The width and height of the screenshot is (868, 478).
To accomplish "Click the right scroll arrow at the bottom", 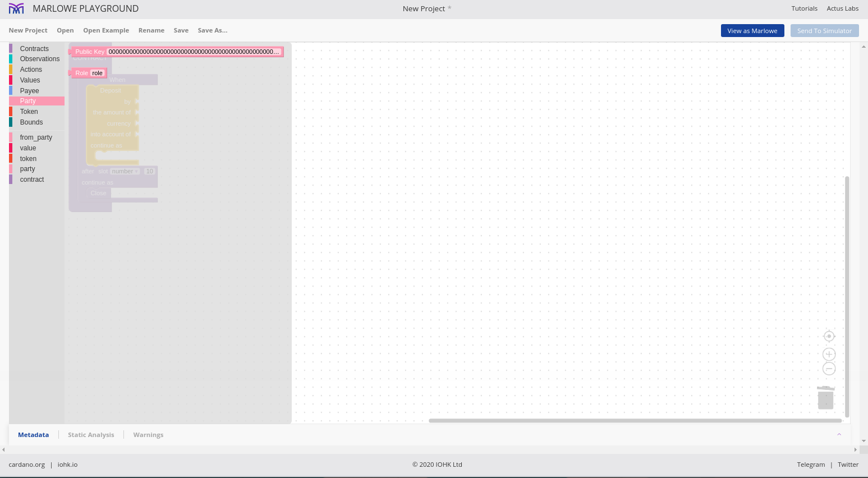I will pos(855,449).
